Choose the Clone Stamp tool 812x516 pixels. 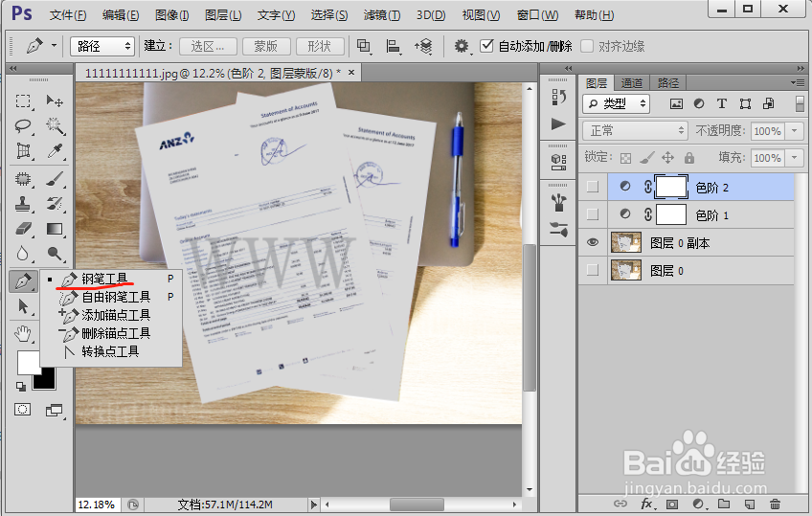23,204
